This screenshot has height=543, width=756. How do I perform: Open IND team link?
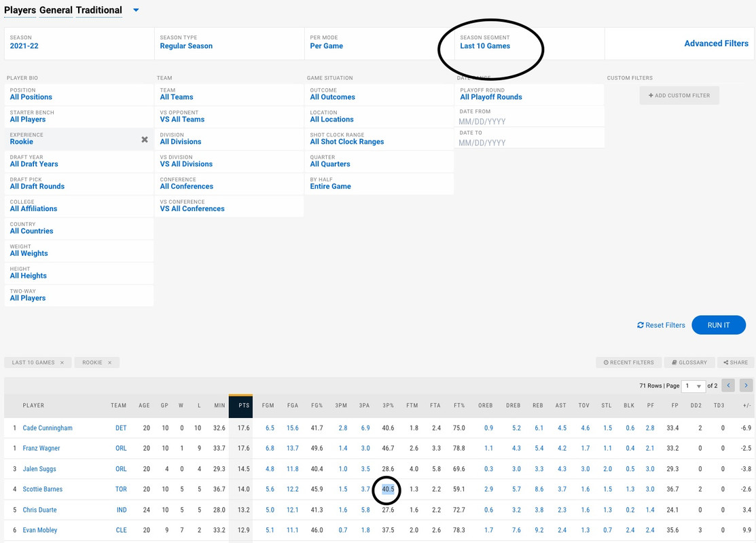tap(122, 510)
